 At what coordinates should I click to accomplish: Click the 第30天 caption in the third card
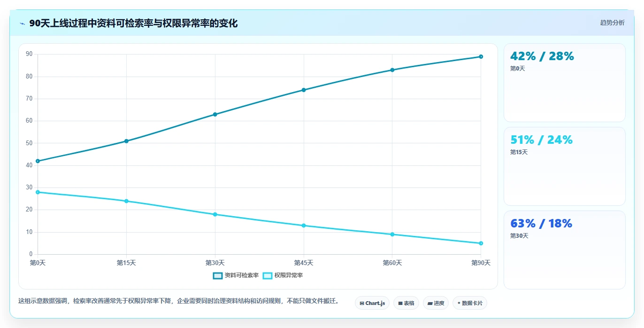point(519,236)
